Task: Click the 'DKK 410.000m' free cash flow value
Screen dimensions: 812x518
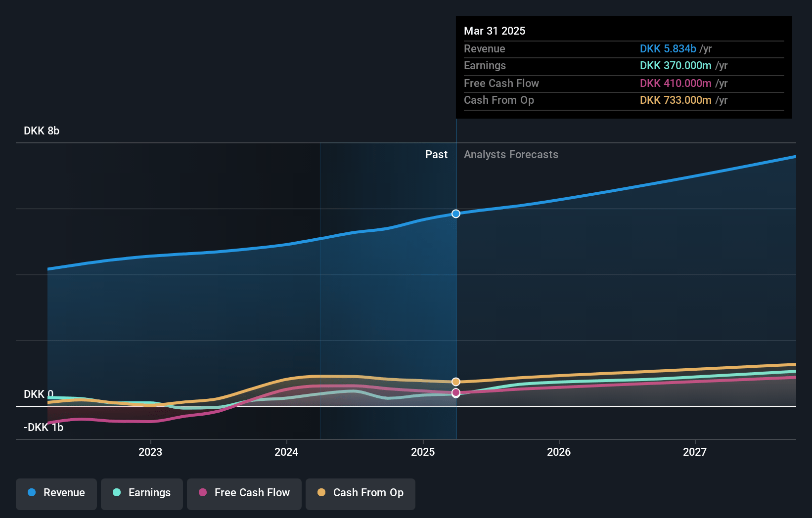Action: 676,83
